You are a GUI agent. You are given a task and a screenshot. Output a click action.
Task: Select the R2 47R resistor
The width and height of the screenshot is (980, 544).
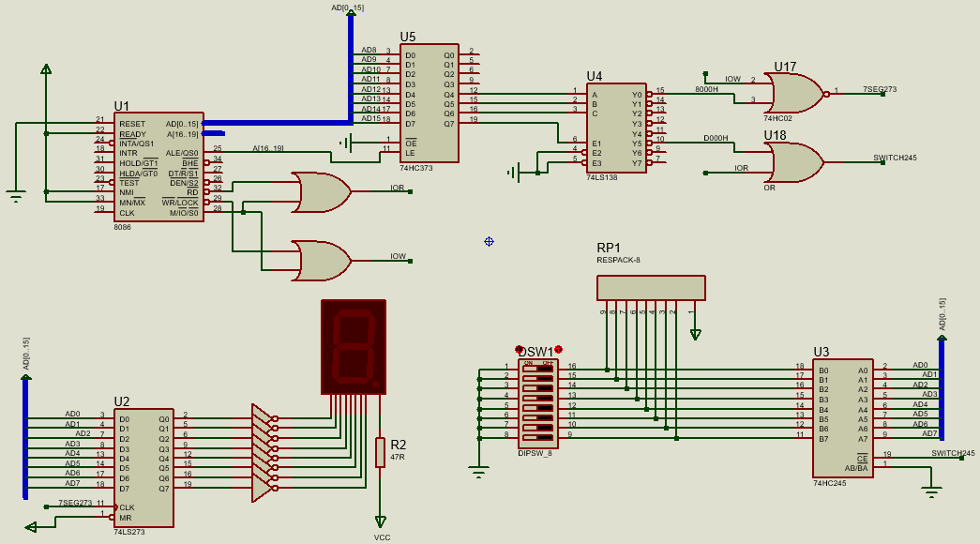coord(380,453)
